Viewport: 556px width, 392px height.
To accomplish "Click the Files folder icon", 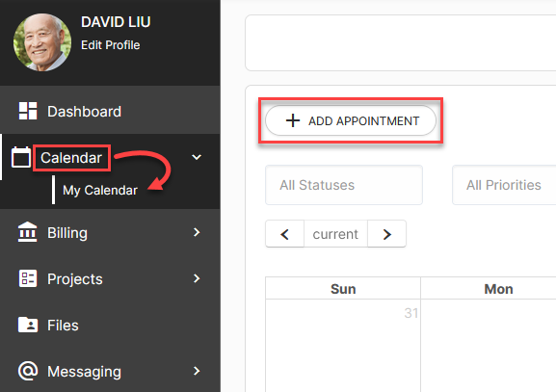I will (28, 325).
